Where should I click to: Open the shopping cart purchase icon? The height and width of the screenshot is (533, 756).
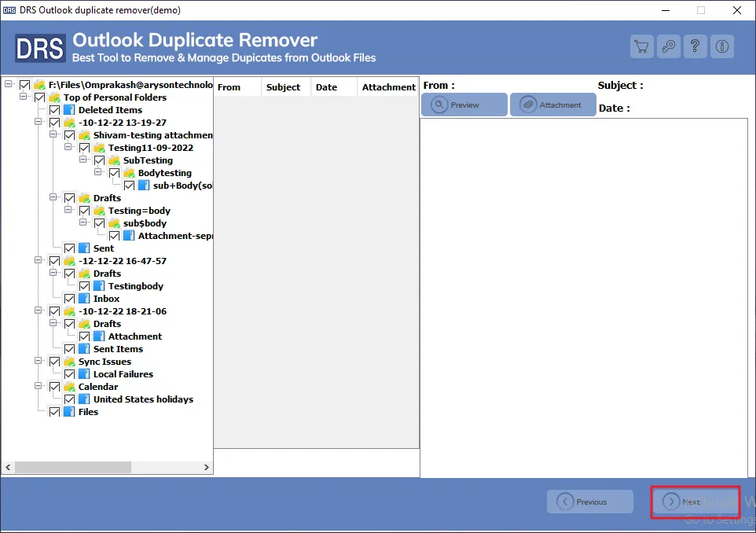642,47
